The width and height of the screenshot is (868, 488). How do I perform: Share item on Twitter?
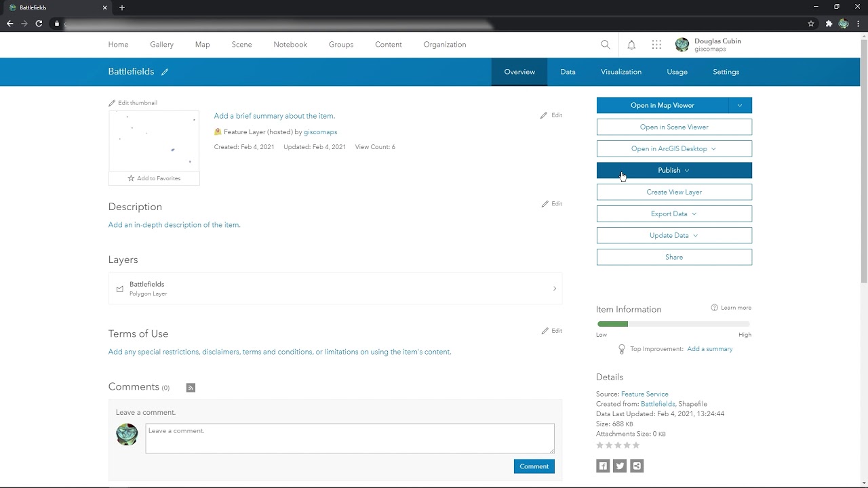coord(620,466)
